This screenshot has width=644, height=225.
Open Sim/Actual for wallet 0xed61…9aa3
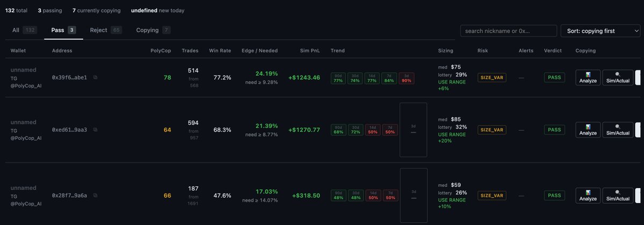point(618,130)
